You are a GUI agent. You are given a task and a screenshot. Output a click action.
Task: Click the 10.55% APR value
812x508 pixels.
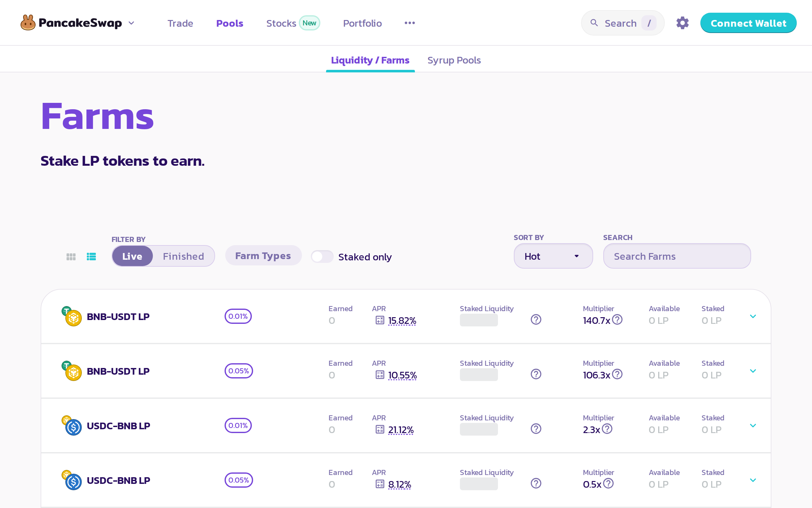pyautogui.click(x=402, y=375)
